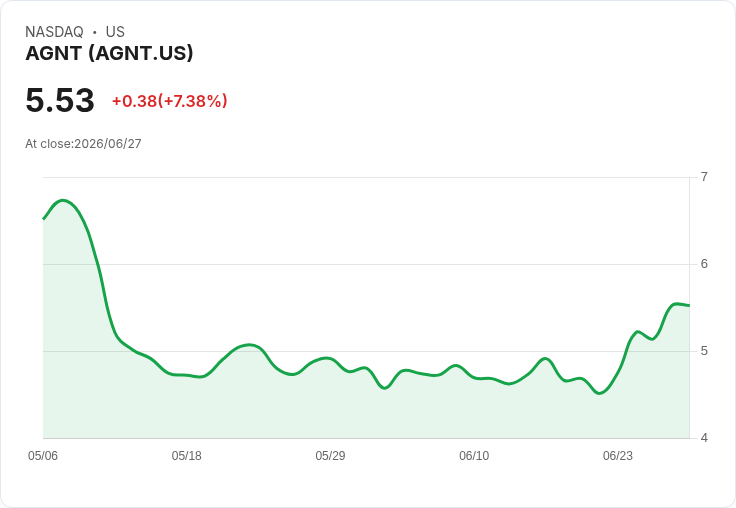736x508 pixels.
Task: Click the NASDAQ exchange label
Action: tap(54, 31)
